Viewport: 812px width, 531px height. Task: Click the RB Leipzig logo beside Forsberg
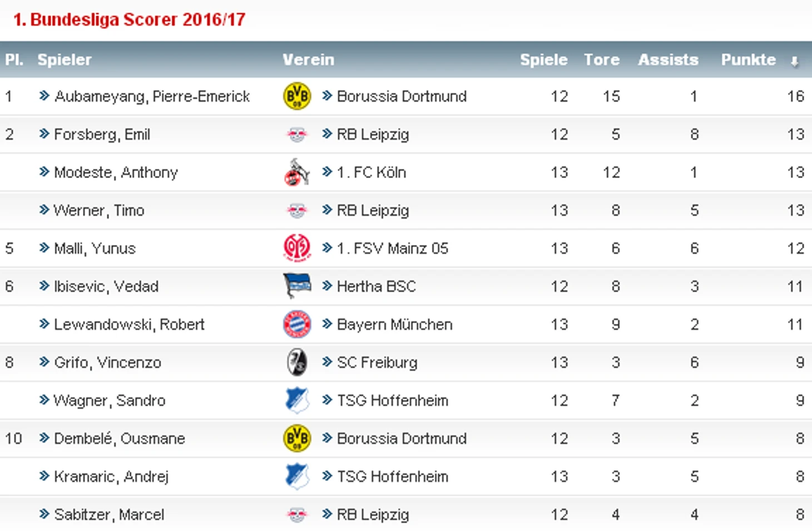pyautogui.click(x=297, y=134)
